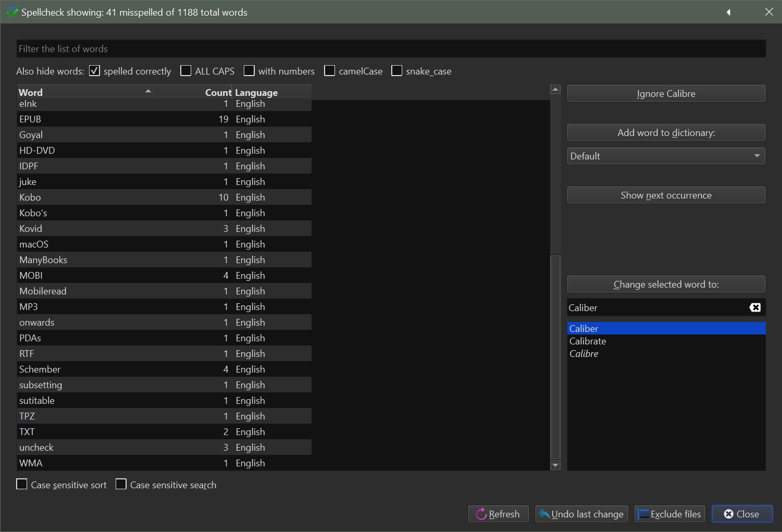The width and height of the screenshot is (782, 532).
Task: Open the Default dictionary dropdown
Action: tap(666, 156)
